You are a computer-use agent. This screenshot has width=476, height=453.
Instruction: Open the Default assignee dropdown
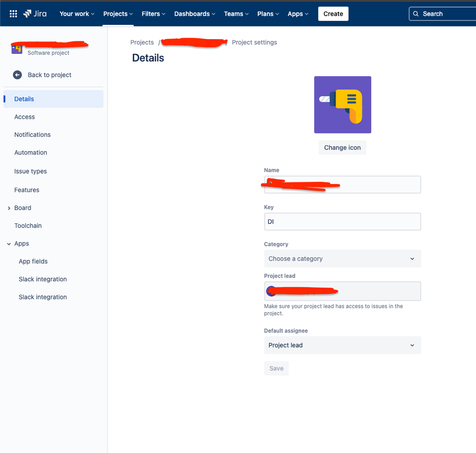coord(342,345)
